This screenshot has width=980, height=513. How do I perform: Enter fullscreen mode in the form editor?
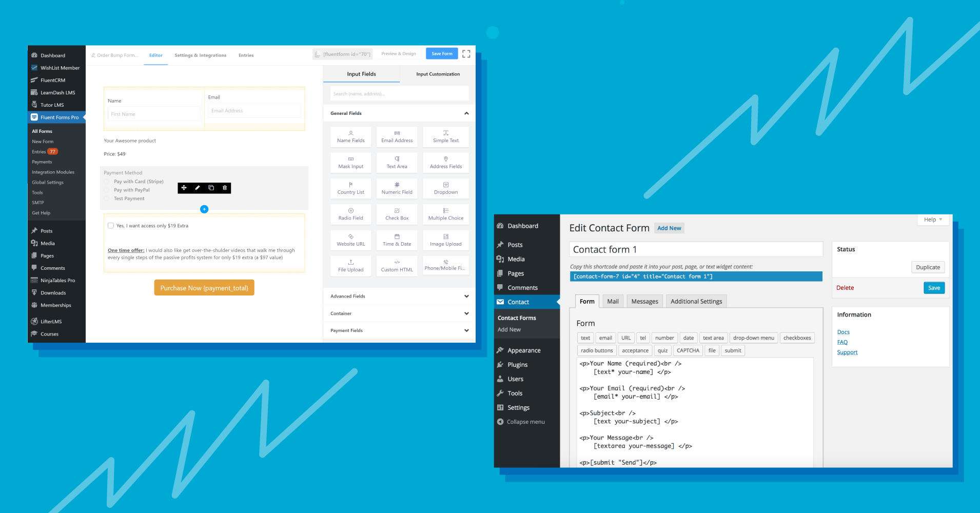(466, 53)
